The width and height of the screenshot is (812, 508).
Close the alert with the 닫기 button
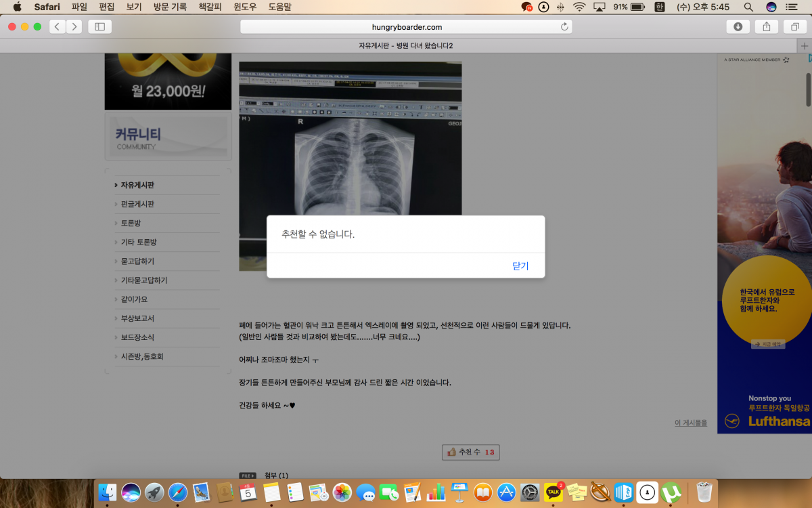click(x=520, y=266)
